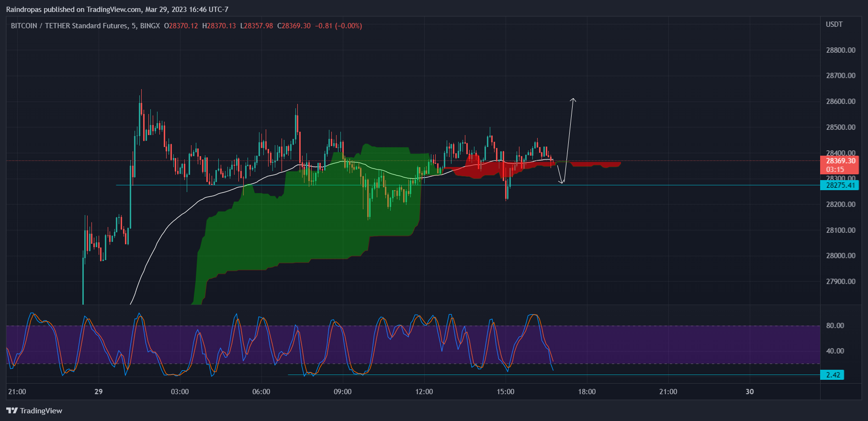
Task: Click the 18:00 time axis label
Action: coord(587,392)
